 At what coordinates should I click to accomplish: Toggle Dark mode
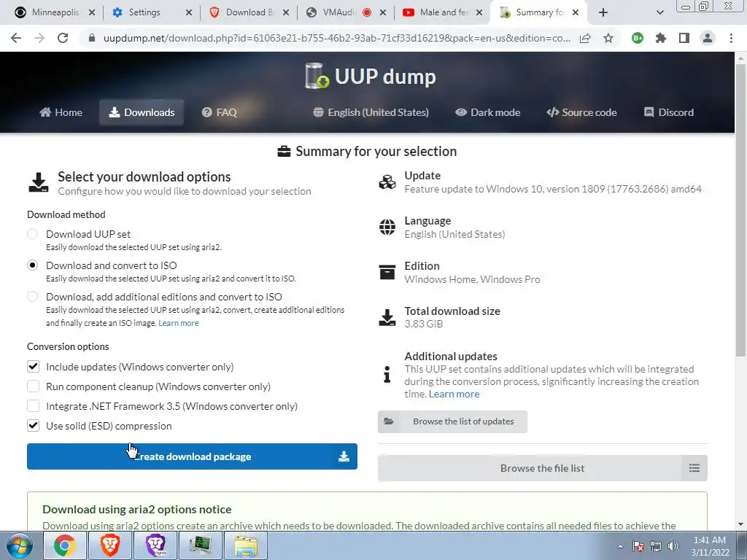(x=488, y=112)
